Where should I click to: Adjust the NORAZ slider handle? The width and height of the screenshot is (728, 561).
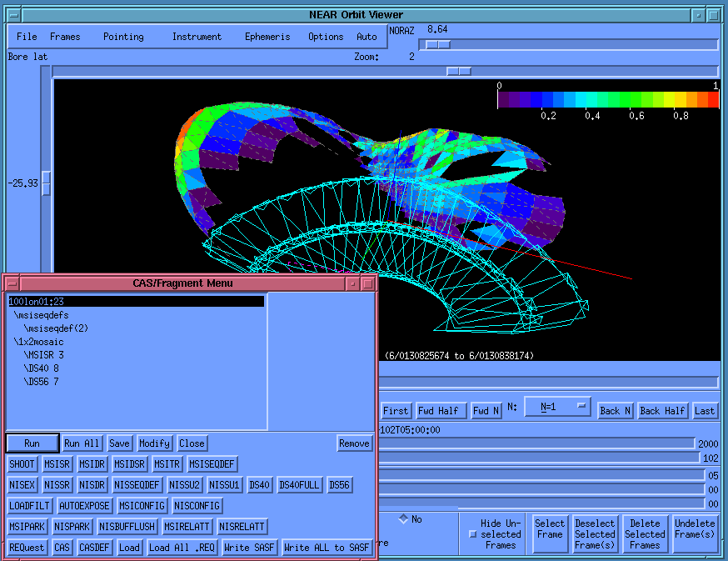438,45
